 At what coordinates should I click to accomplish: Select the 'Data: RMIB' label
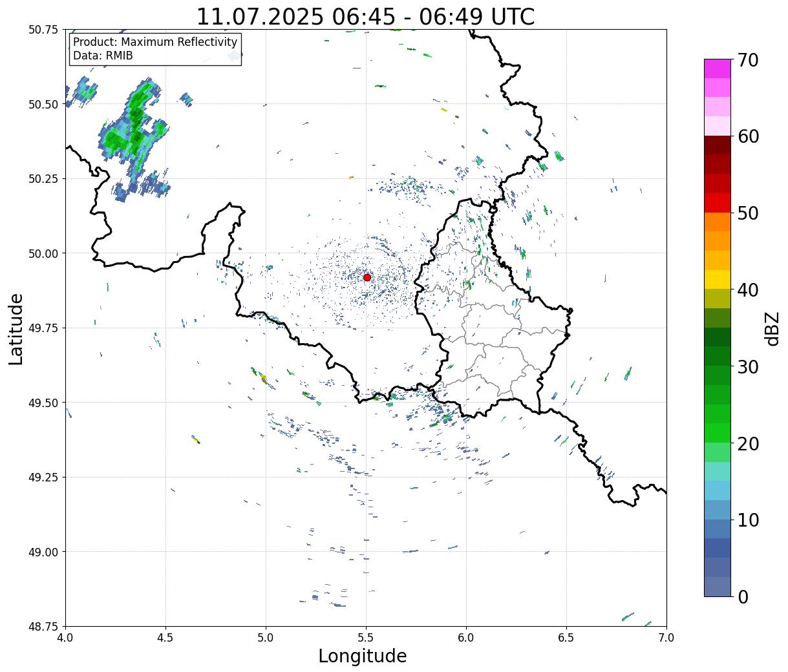pos(103,56)
